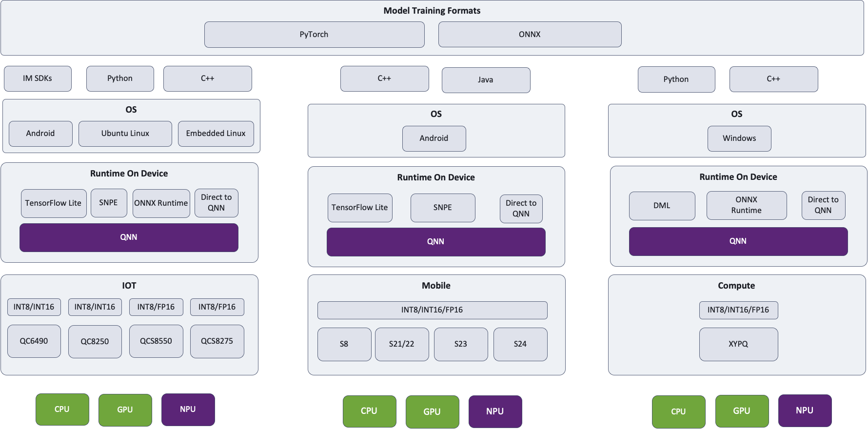
Task: Choose the QCS8550 chipset box
Action: tap(156, 341)
